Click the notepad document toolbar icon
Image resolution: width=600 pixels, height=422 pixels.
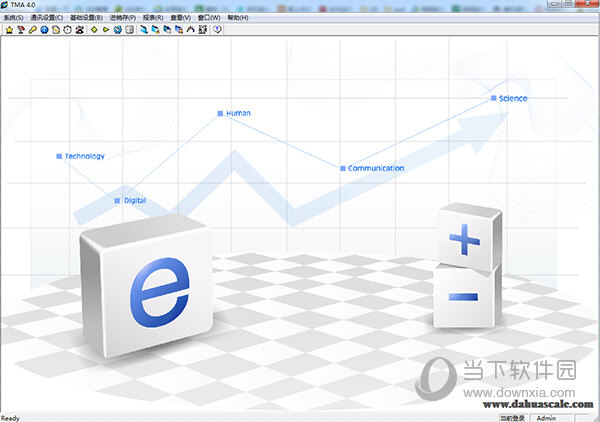click(56, 29)
